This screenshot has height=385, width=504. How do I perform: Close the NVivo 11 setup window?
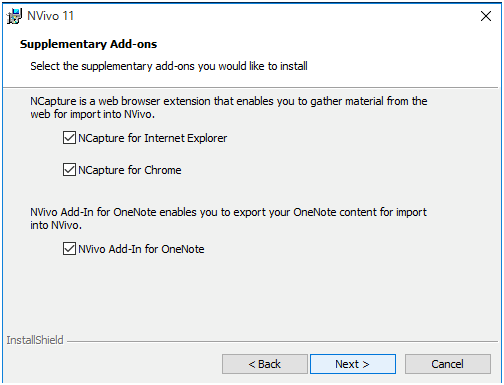(x=486, y=16)
